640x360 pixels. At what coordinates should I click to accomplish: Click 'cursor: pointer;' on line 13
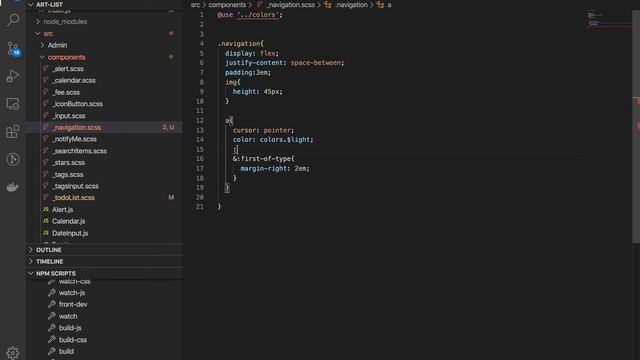[263, 130]
